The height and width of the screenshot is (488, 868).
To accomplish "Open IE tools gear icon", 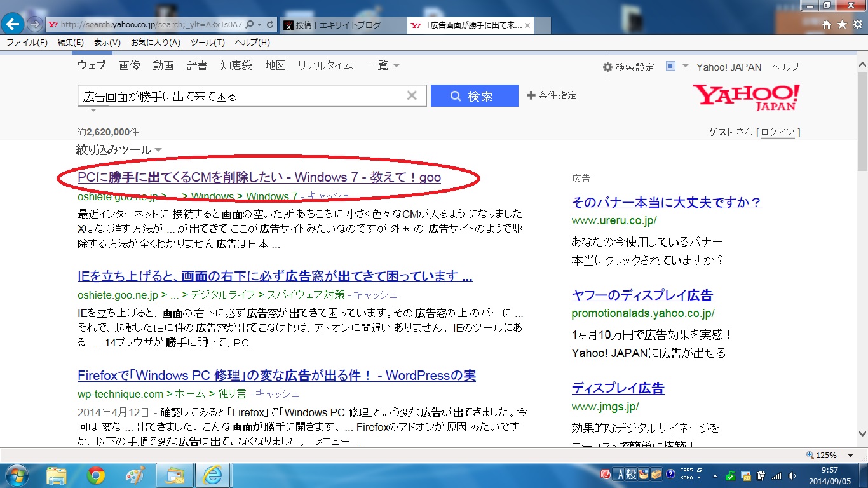I will click(857, 25).
